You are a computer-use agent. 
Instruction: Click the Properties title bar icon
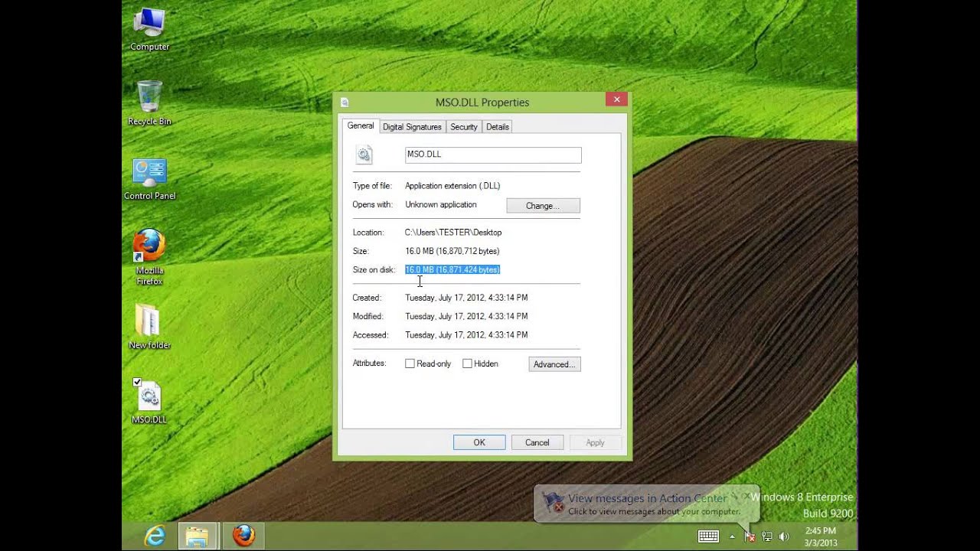[x=345, y=103]
